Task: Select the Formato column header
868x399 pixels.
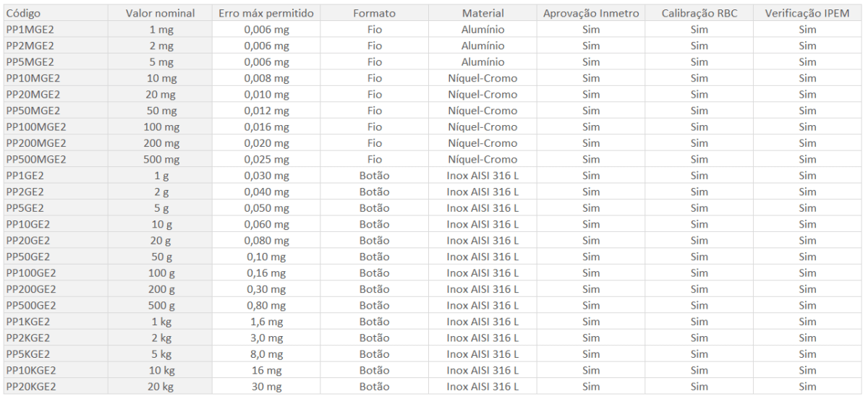Action: click(x=375, y=14)
